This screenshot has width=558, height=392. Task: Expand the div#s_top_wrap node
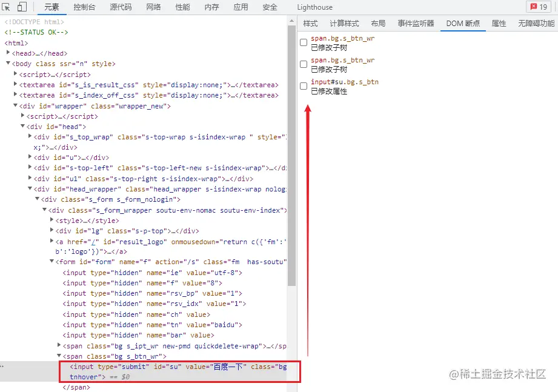(30, 136)
